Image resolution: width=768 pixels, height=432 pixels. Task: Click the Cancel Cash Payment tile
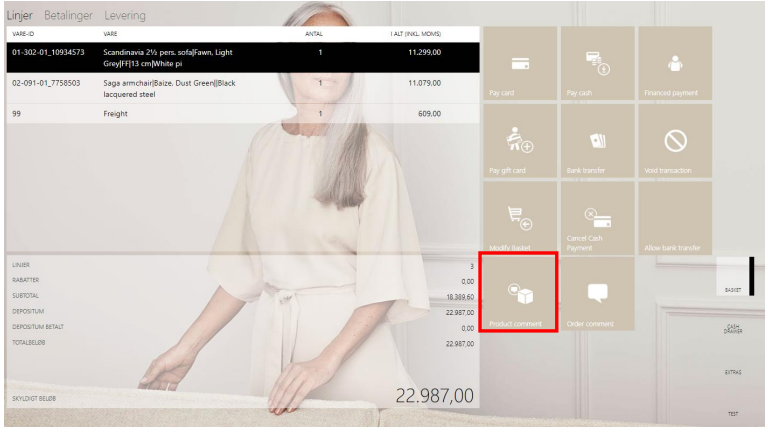597,217
